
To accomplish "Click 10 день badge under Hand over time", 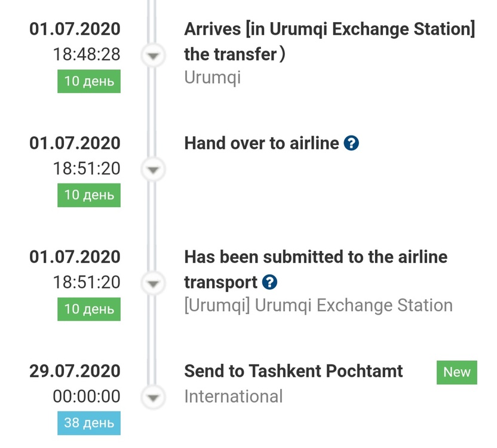I will [89, 195].
